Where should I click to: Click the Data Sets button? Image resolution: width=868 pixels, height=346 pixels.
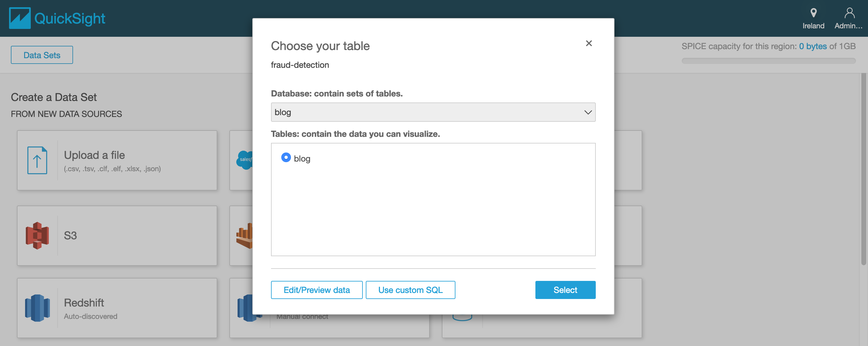tap(42, 55)
